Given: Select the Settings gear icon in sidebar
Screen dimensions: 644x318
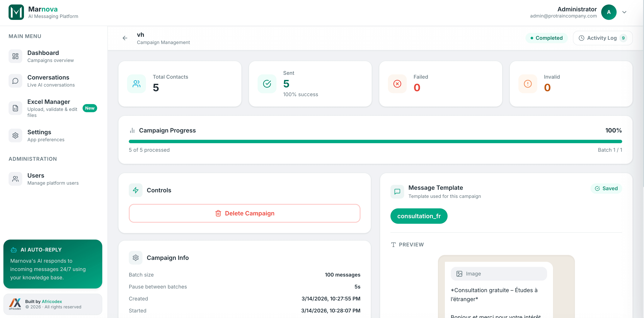Looking at the screenshot, I should click(15, 135).
